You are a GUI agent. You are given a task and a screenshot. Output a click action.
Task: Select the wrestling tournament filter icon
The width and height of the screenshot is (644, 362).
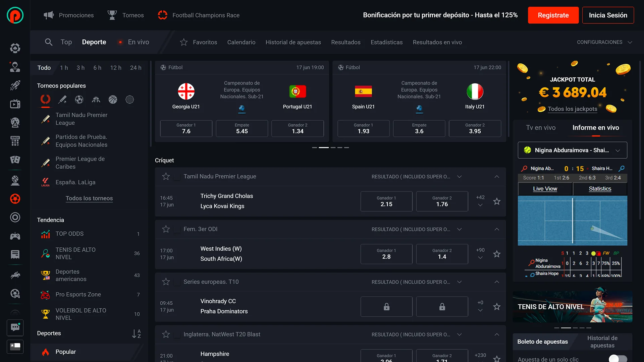click(96, 100)
